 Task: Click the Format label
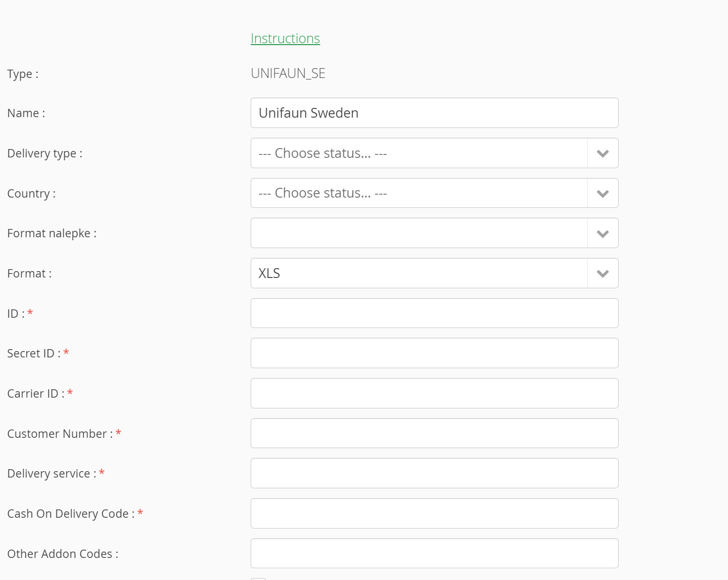tap(29, 274)
